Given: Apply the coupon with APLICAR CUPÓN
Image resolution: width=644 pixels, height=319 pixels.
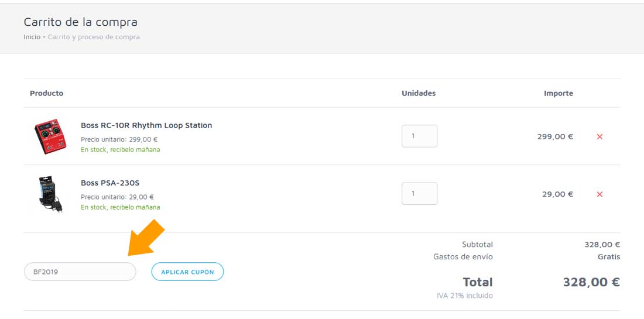Looking at the screenshot, I should (187, 272).
